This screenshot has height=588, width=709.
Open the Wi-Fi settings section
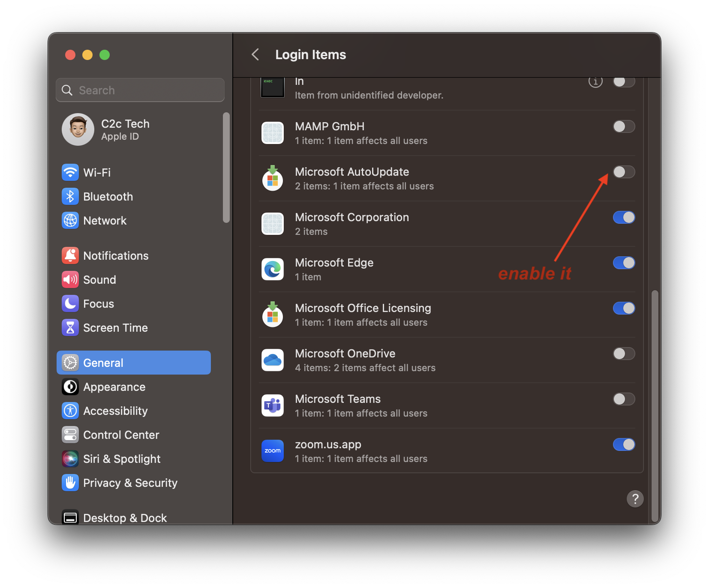[x=70, y=172]
